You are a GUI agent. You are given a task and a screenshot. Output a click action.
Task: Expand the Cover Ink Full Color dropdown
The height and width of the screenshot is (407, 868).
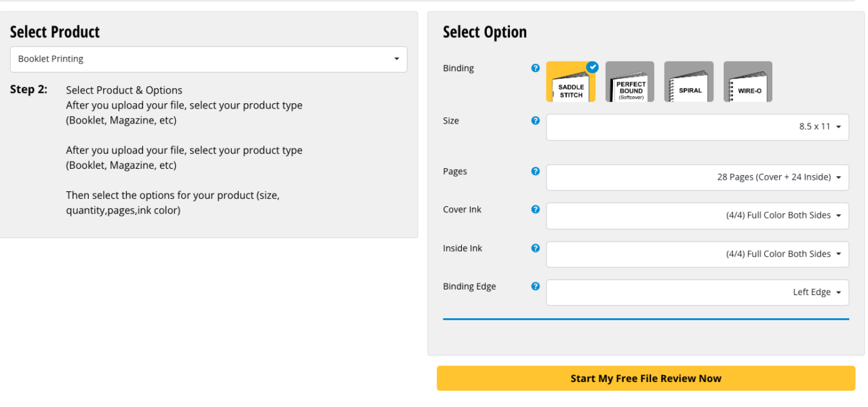697,216
